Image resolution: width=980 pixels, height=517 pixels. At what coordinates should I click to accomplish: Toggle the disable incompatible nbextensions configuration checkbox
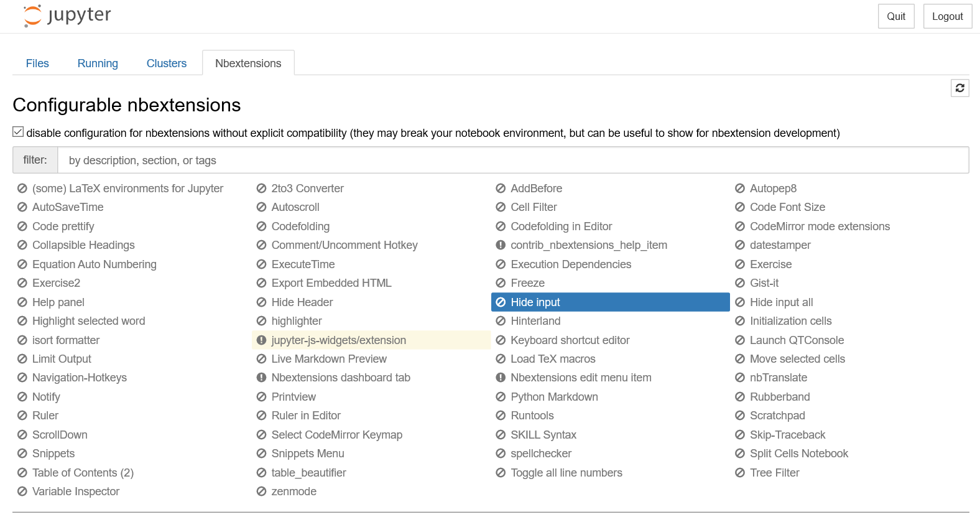coord(18,132)
